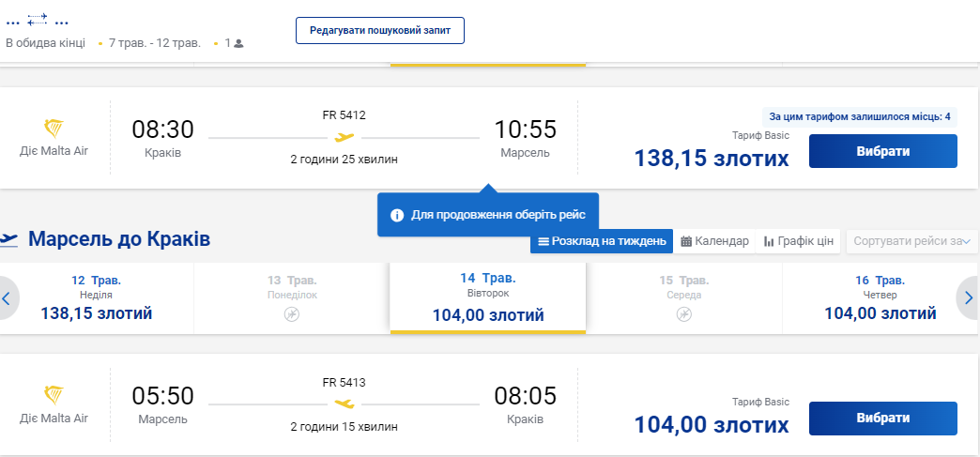This screenshot has height=457, width=980.
Task: Switch to Календар view
Action: click(x=714, y=241)
